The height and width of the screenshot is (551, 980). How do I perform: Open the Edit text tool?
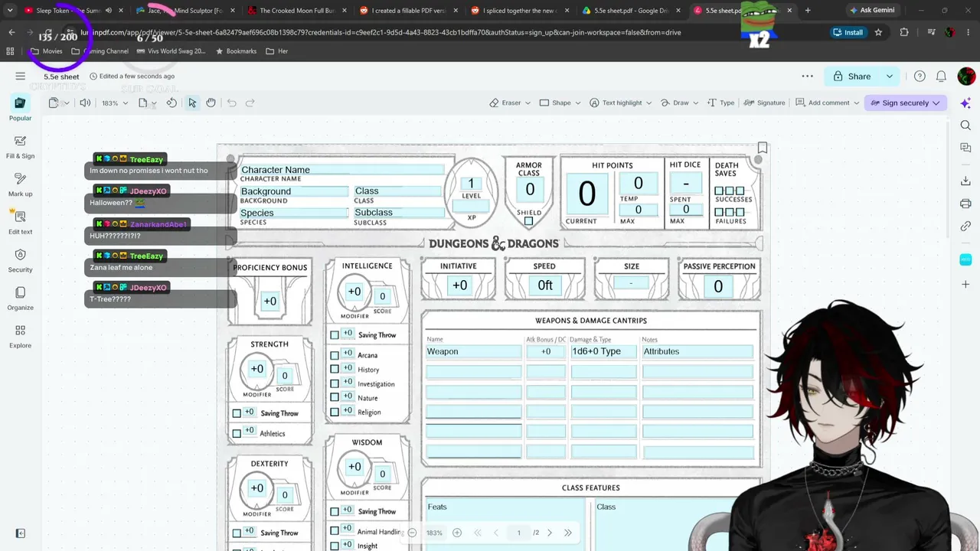(x=20, y=222)
